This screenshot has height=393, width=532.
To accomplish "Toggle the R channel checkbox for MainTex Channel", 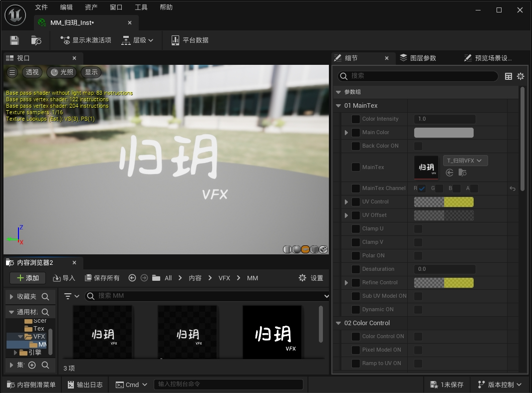I will (422, 189).
